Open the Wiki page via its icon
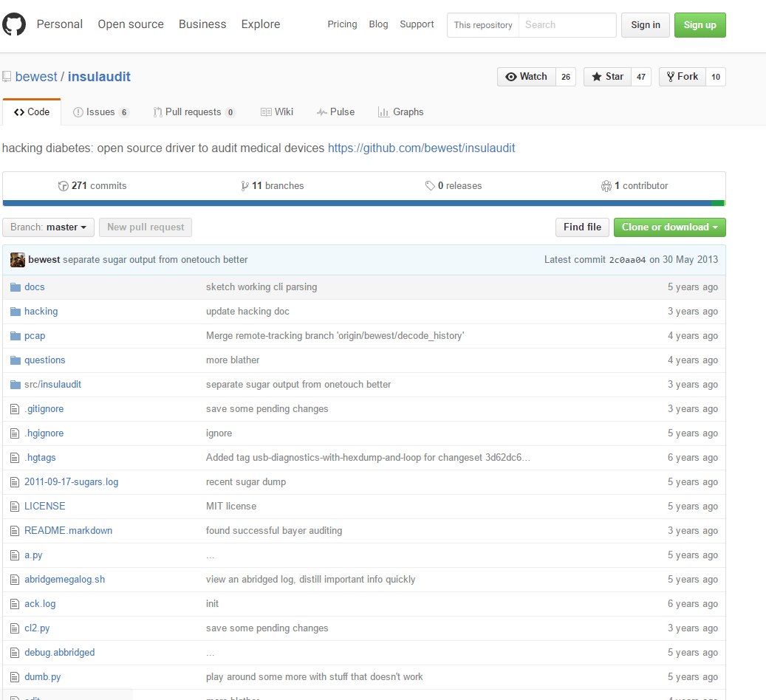Viewport: 766px width, 700px height. click(x=264, y=111)
